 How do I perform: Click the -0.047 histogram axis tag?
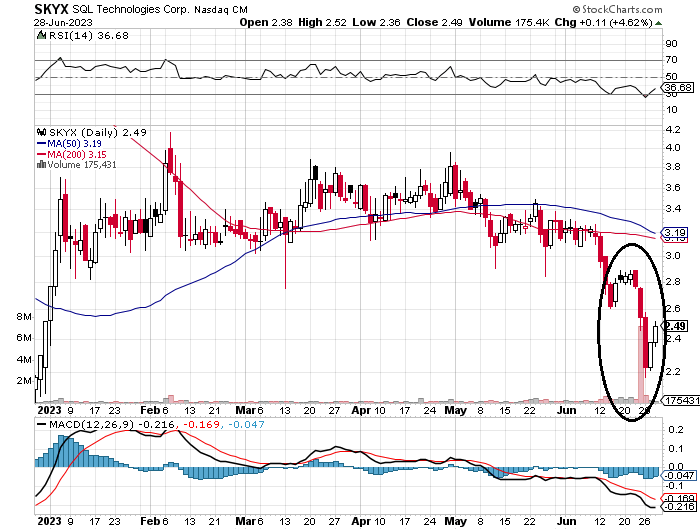[679, 476]
